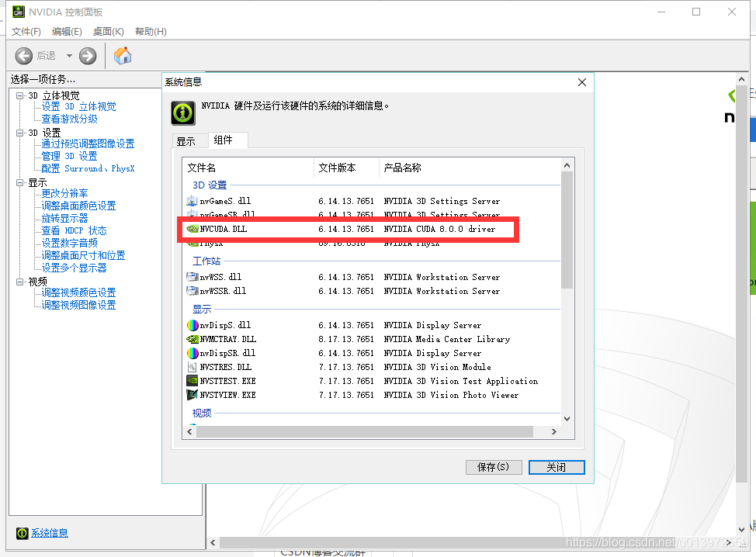
Task: Click main window vertical scroll up arrow
Action: 741,79
